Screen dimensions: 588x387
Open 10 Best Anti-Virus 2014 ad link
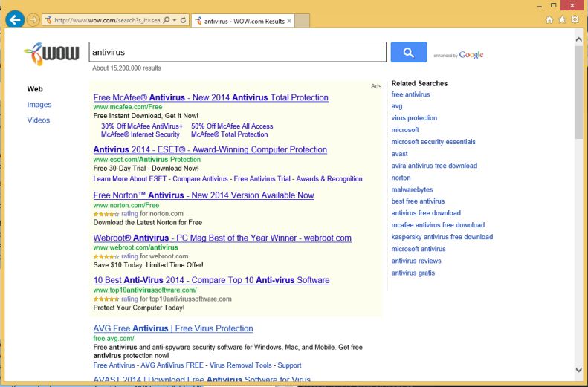(212, 280)
